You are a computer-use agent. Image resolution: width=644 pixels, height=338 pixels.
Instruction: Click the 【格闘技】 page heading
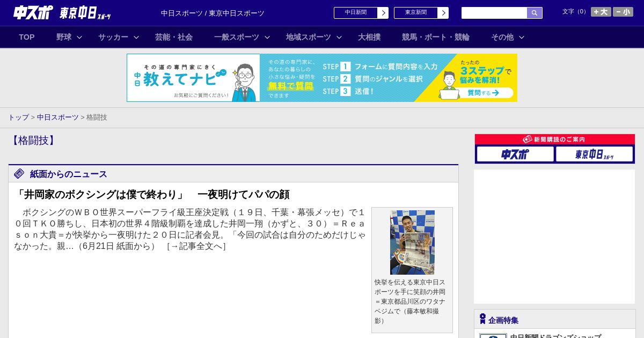point(33,141)
